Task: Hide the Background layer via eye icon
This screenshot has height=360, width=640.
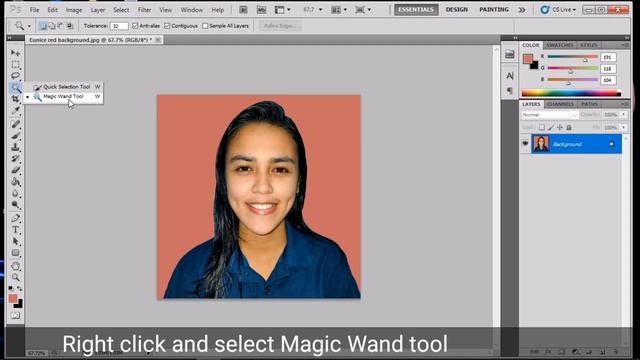Action: 525,144
